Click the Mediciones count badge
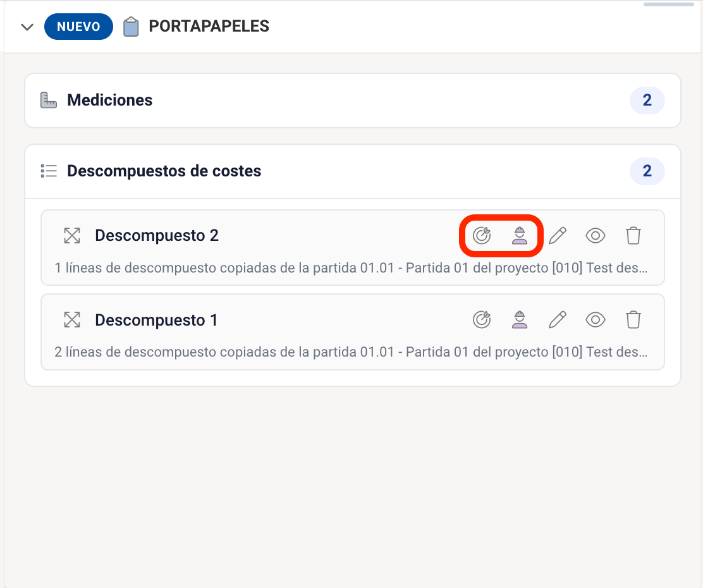703x588 pixels. [x=647, y=101]
